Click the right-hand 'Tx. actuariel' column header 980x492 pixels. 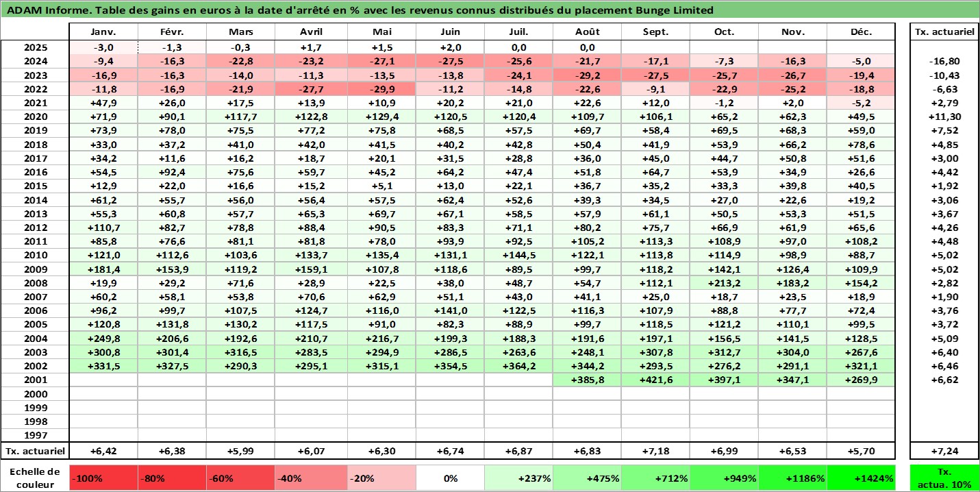click(x=944, y=32)
